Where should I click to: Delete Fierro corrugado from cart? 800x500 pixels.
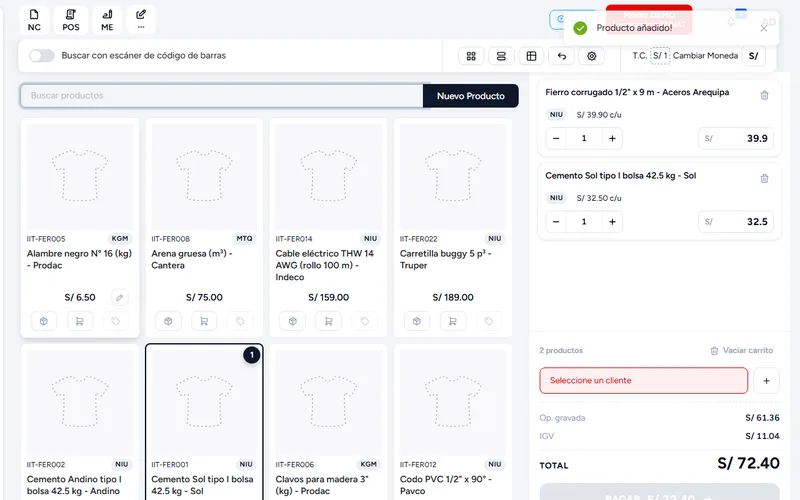764,95
